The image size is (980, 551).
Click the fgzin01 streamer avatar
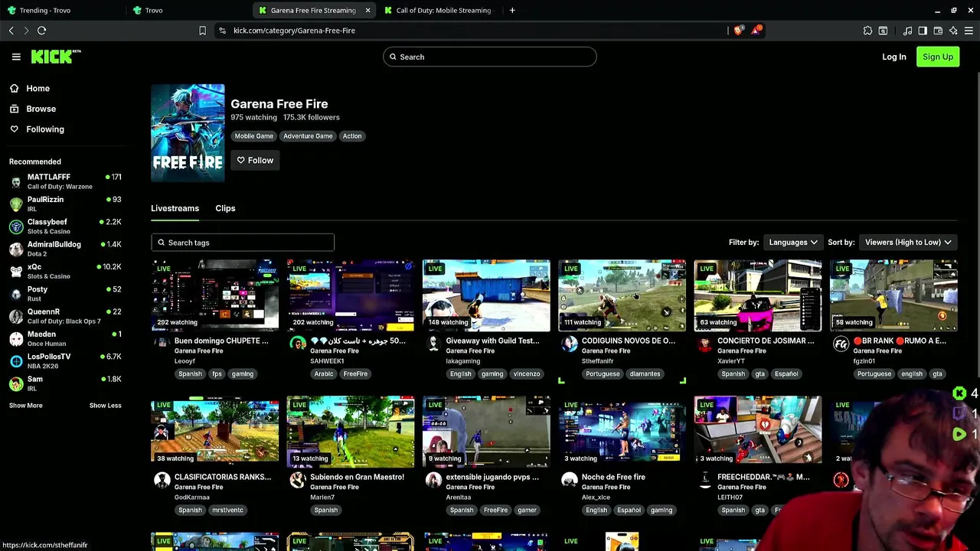841,344
